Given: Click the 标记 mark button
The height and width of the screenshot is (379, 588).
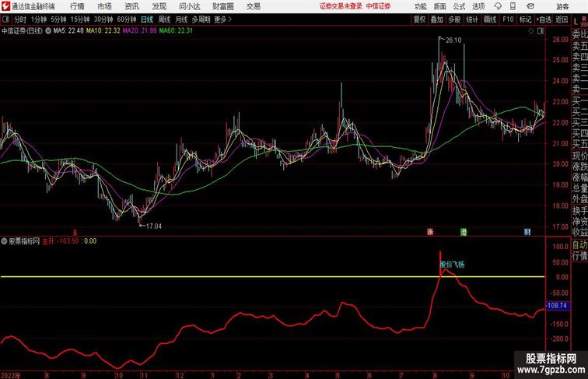Looking at the screenshot, I should coord(525,19).
